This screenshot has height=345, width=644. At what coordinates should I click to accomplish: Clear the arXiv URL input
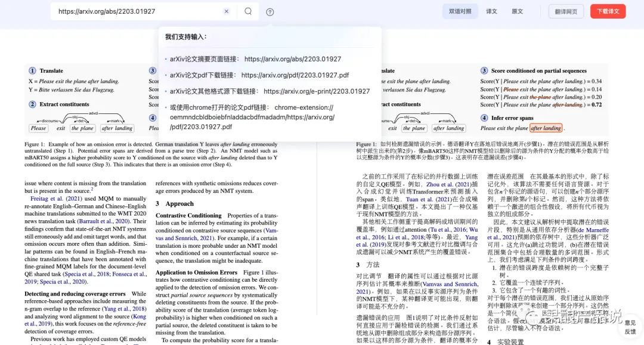click(227, 11)
